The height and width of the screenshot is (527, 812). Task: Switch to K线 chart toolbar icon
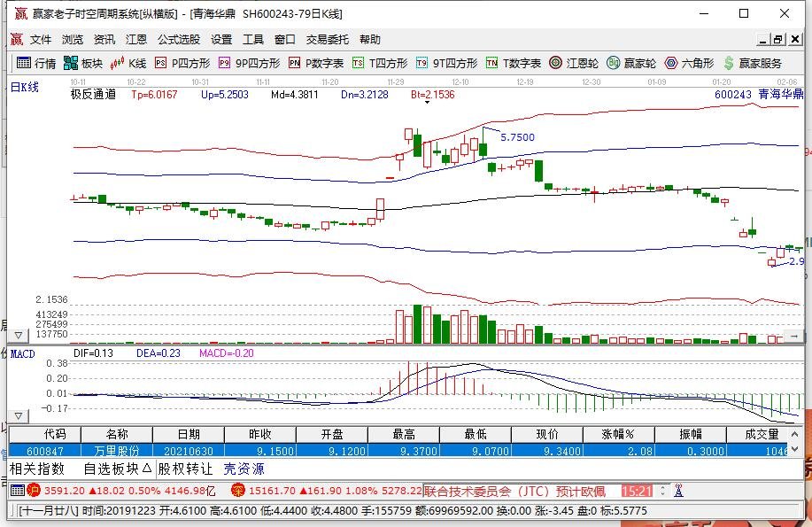click(128, 63)
